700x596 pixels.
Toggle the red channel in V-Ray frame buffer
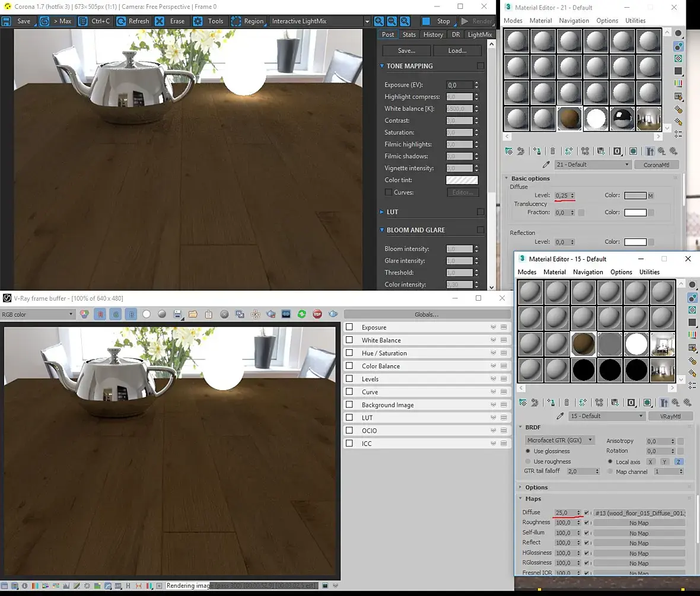pyautogui.click(x=100, y=314)
